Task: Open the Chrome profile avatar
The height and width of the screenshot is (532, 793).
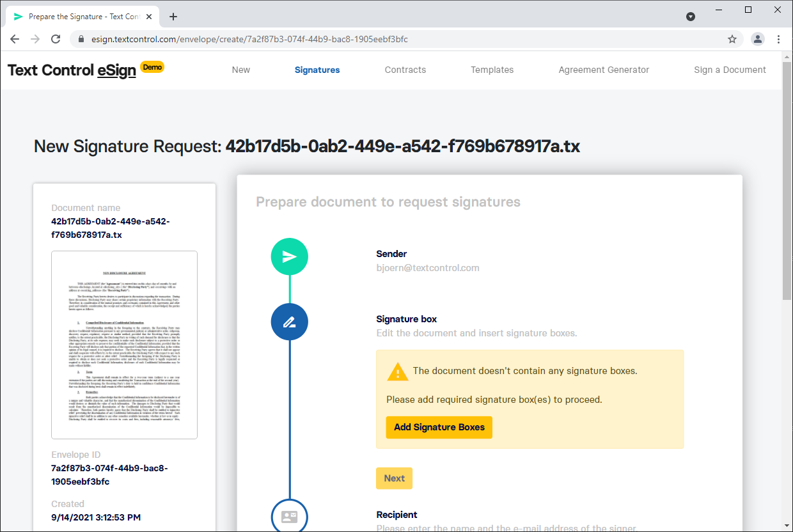Action: (x=758, y=39)
